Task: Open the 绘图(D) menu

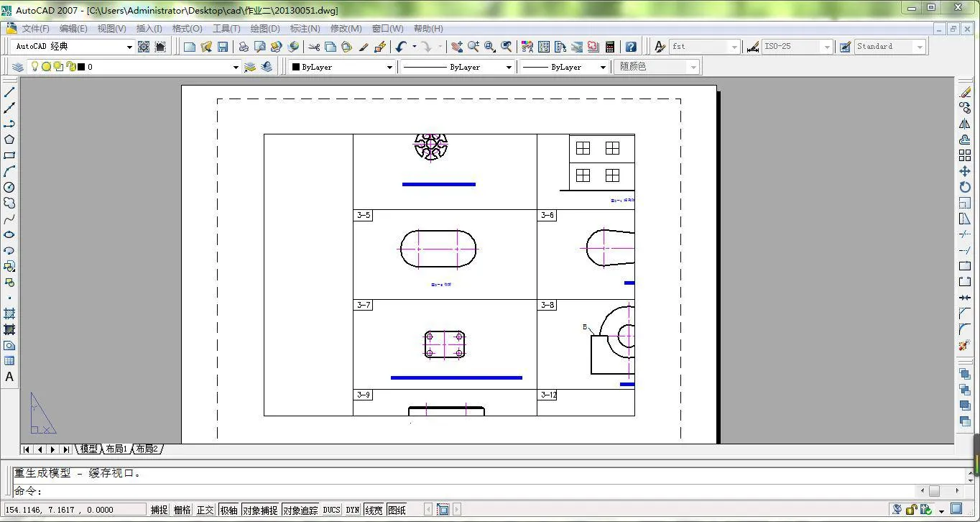Action: pos(264,29)
